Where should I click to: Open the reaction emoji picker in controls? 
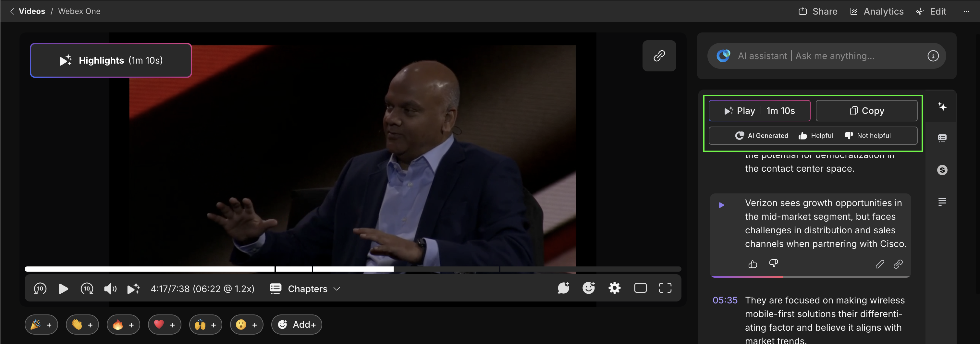(589, 288)
